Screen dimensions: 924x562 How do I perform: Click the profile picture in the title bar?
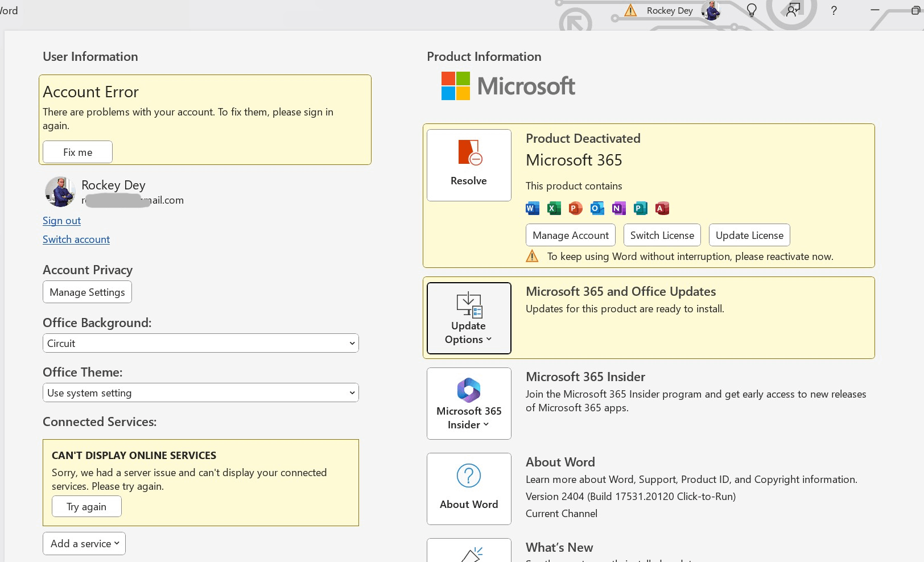pyautogui.click(x=711, y=10)
